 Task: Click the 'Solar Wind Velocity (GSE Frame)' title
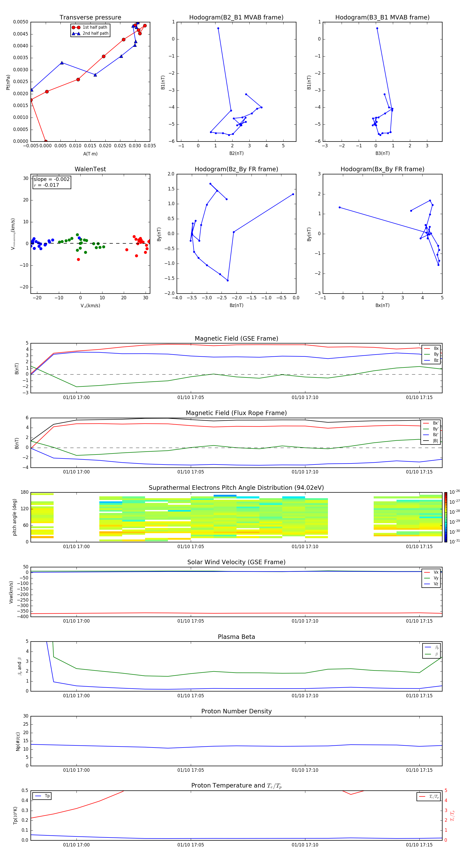tap(236, 562)
